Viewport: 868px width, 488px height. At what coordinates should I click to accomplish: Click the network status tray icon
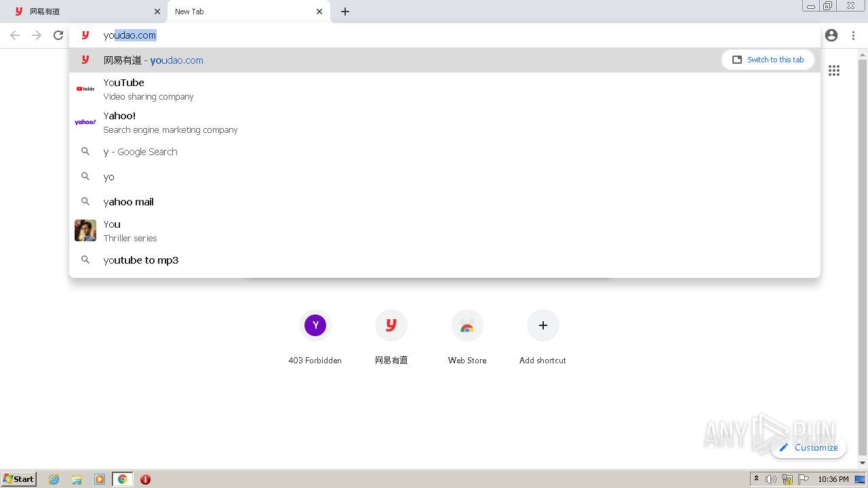[x=787, y=479]
